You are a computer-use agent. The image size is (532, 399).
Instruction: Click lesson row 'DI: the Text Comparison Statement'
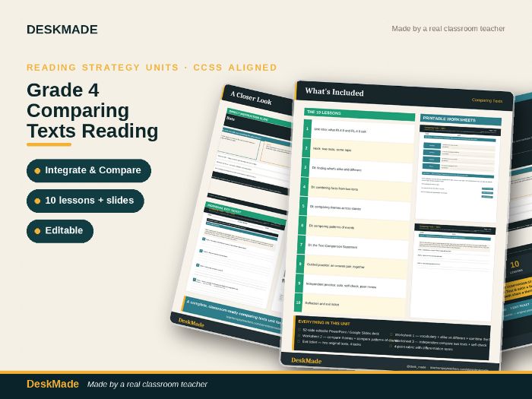[356, 247]
